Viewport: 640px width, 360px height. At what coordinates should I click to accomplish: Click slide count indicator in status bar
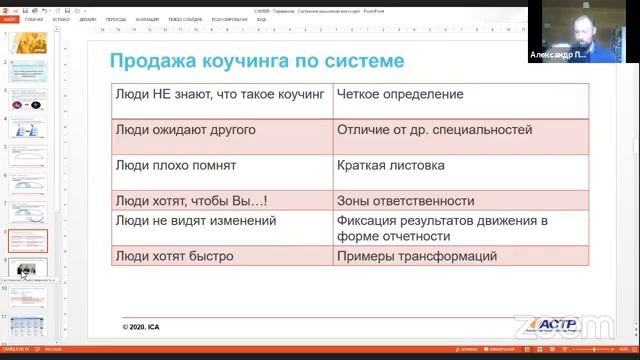coord(16,349)
